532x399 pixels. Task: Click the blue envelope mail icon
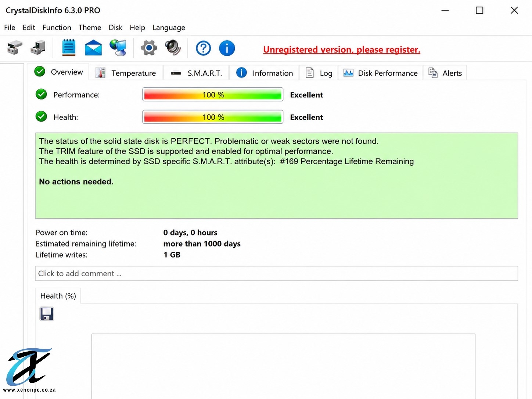[x=93, y=48]
